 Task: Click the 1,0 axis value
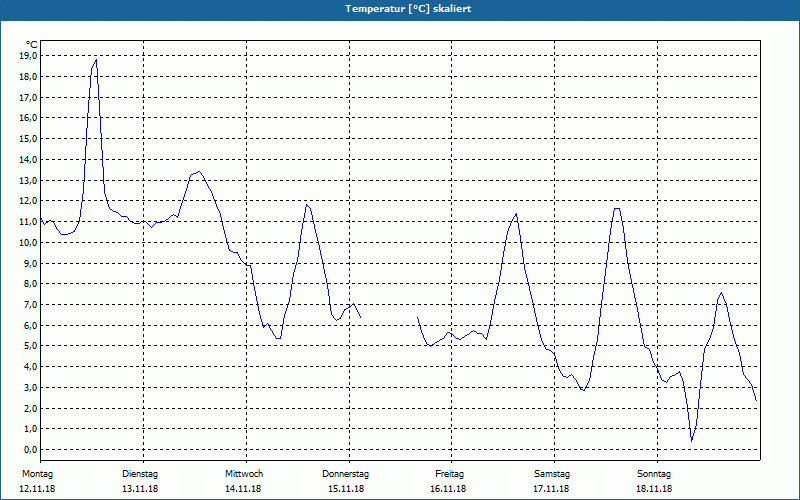click(30, 429)
